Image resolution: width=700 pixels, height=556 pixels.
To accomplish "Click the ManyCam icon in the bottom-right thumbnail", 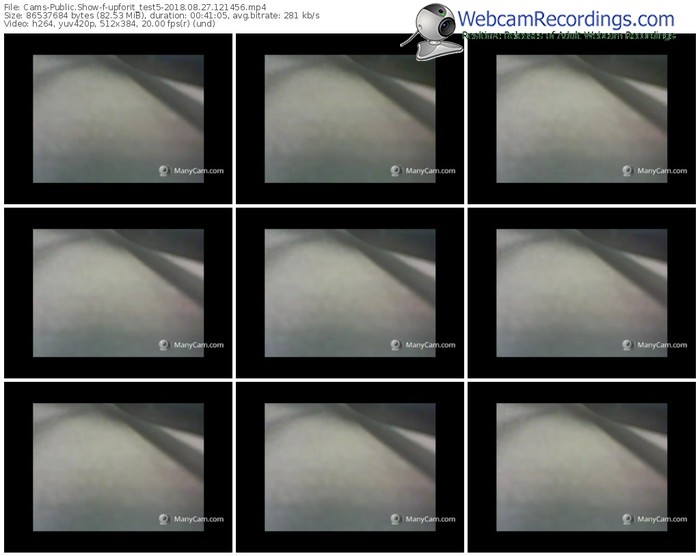I will click(x=627, y=519).
